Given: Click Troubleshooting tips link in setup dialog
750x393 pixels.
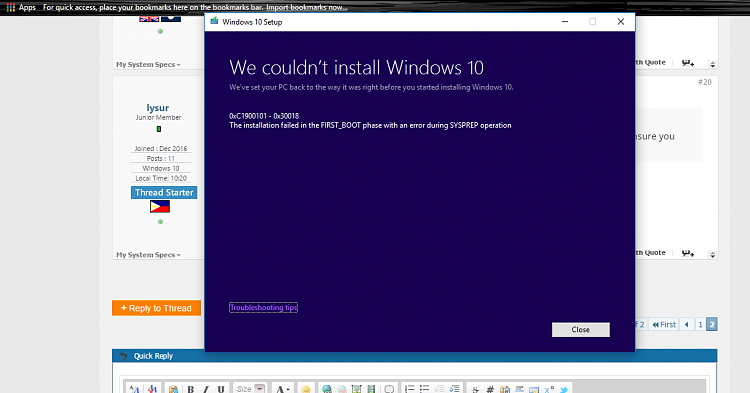Looking at the screenshot, I should (x=263, y=307).
